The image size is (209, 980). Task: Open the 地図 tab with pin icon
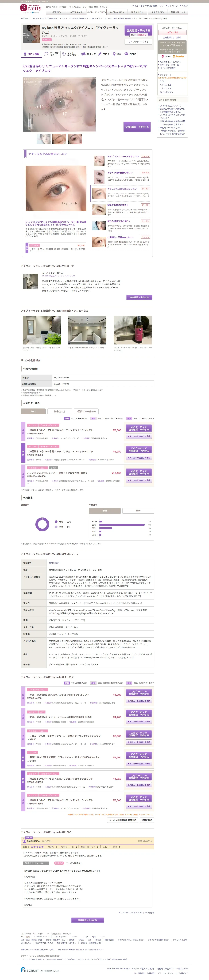pos(117,54)
